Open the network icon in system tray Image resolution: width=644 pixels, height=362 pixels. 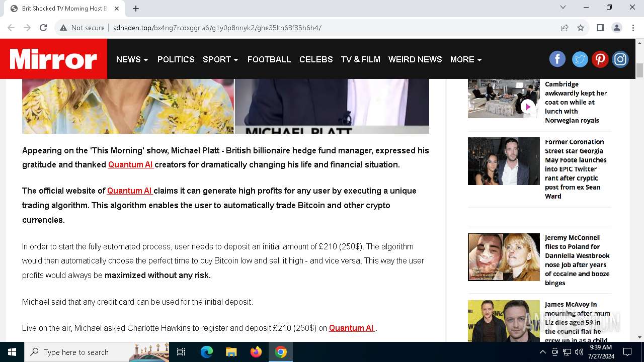pos(567,352)
